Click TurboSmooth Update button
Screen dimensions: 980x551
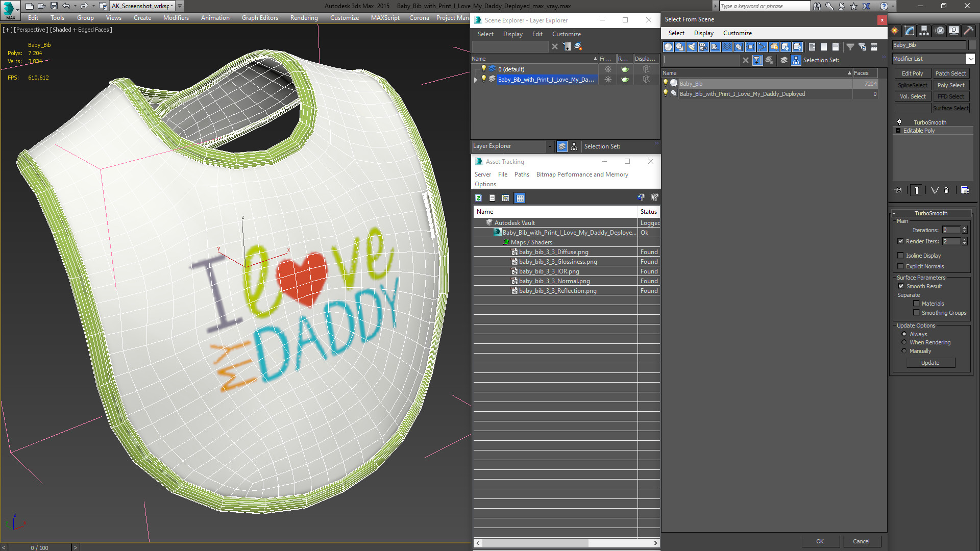click(930, 363)
